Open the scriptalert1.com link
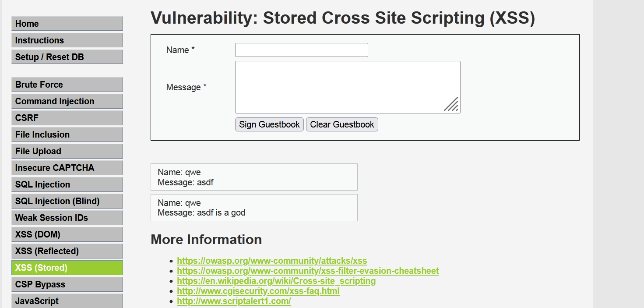This screenshot has height=308, width=644. click(x=234, y=301)
